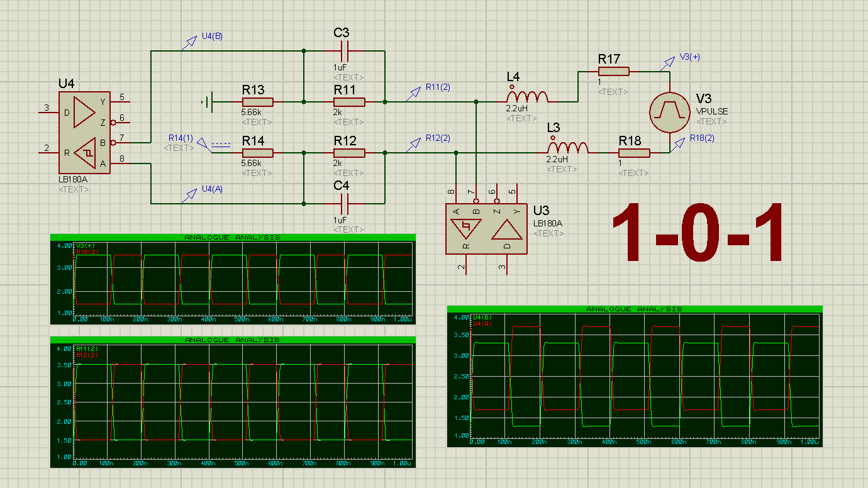Click the ground symbol left of R13
Image resolution: width=868 pixels, height=488 pixels.
click(207, 101)
